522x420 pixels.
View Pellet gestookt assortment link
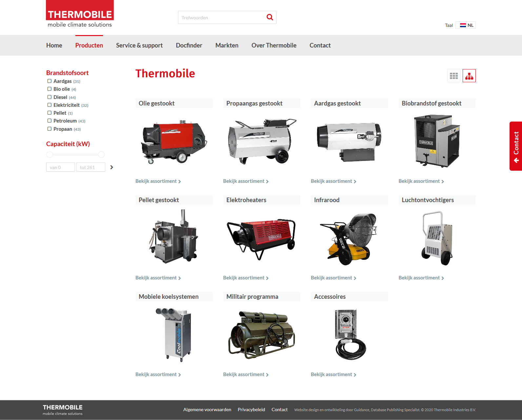[158, 278]
